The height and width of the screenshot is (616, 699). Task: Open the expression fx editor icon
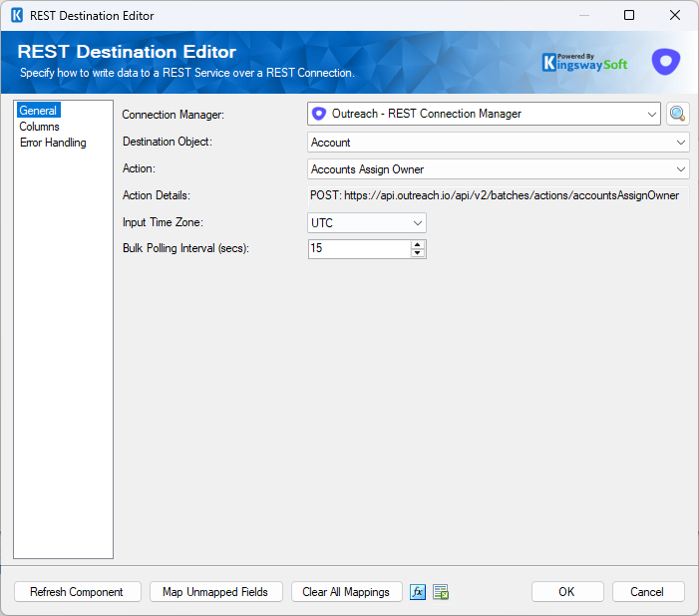(417, 592)
